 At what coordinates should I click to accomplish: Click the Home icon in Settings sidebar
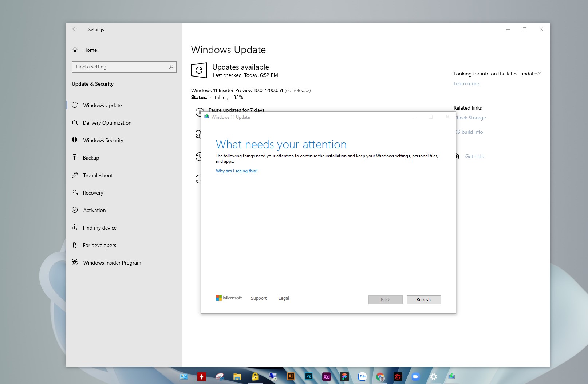[x=75, y=50]
